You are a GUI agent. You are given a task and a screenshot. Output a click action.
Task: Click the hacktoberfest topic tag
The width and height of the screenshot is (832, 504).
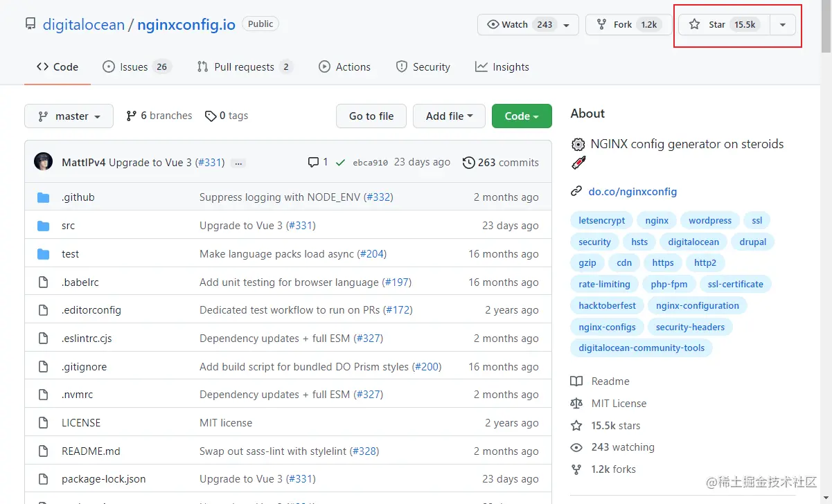(x=608, y=306)
